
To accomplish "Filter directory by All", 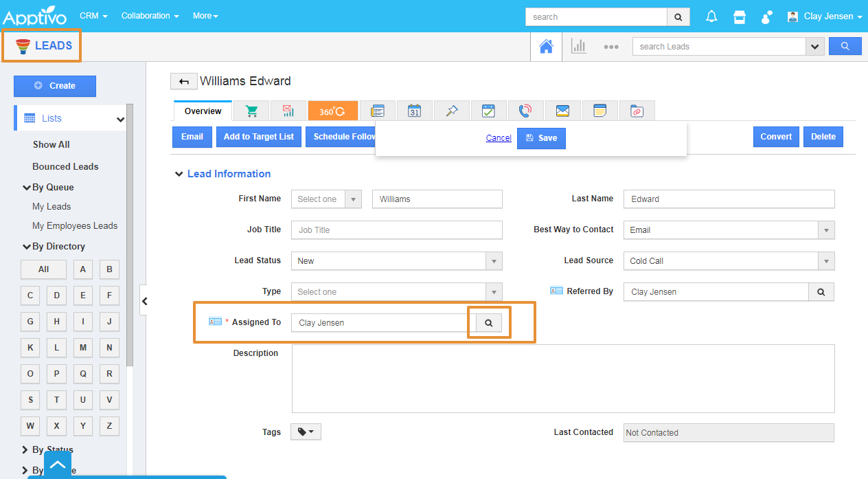I will pos(43,269).
